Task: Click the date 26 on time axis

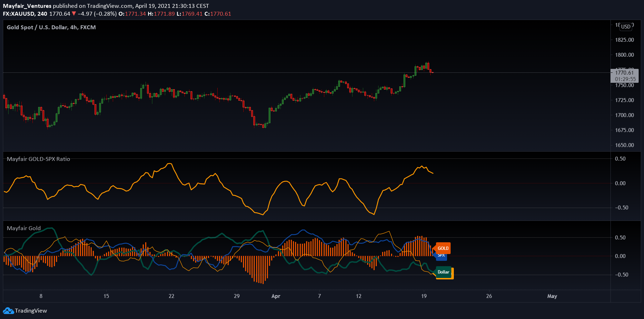Action: [x=489, y=296]
